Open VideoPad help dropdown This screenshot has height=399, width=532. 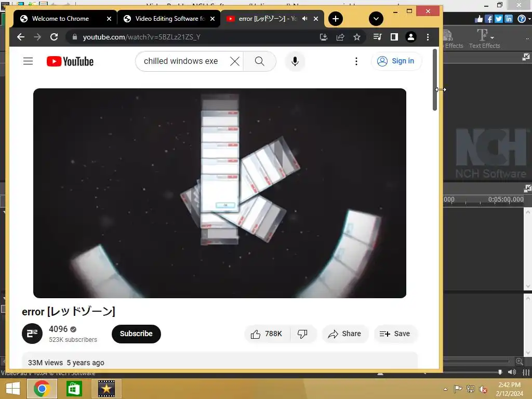(524, 19)
